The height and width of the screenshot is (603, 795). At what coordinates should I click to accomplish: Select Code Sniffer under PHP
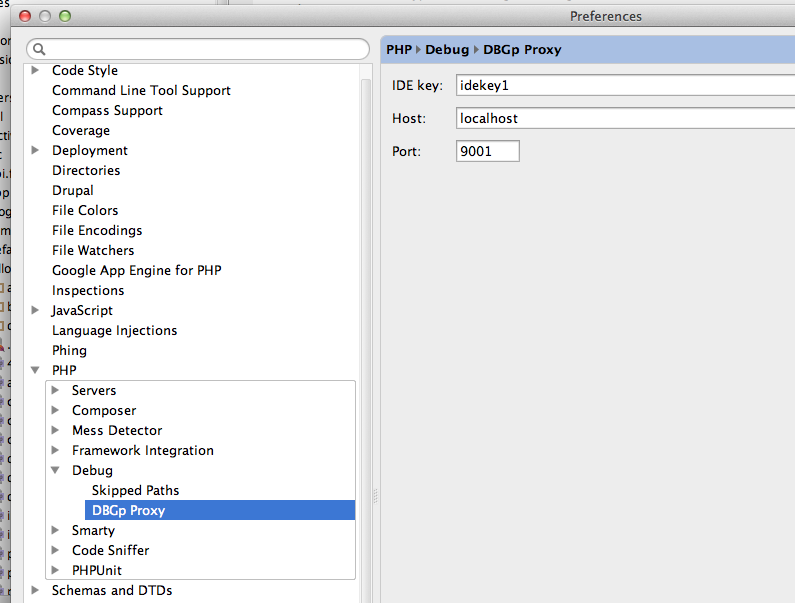click(110, 550)
